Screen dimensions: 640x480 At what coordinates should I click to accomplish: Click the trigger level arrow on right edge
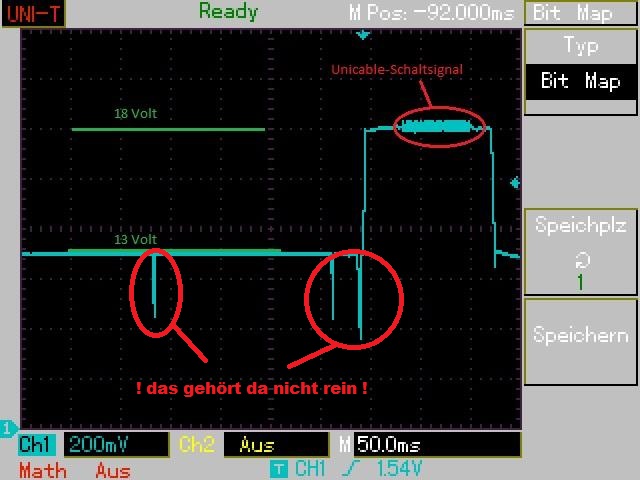pos(515,183)
